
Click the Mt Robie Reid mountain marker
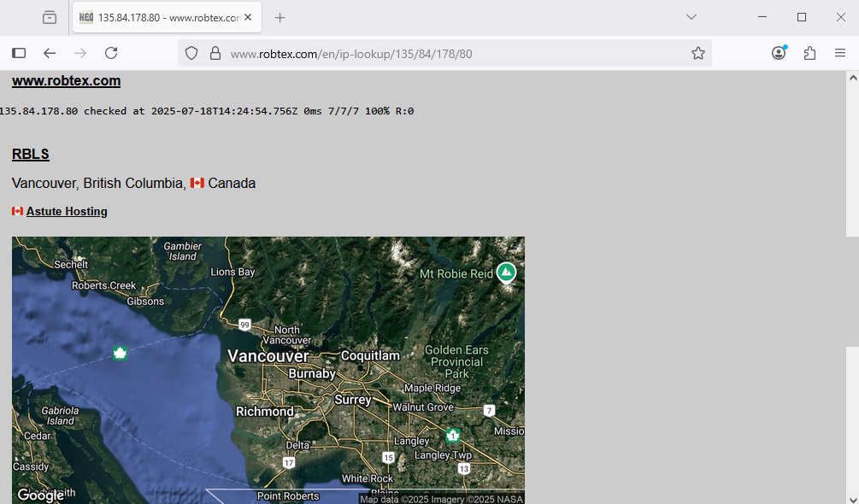click(506, 273)
